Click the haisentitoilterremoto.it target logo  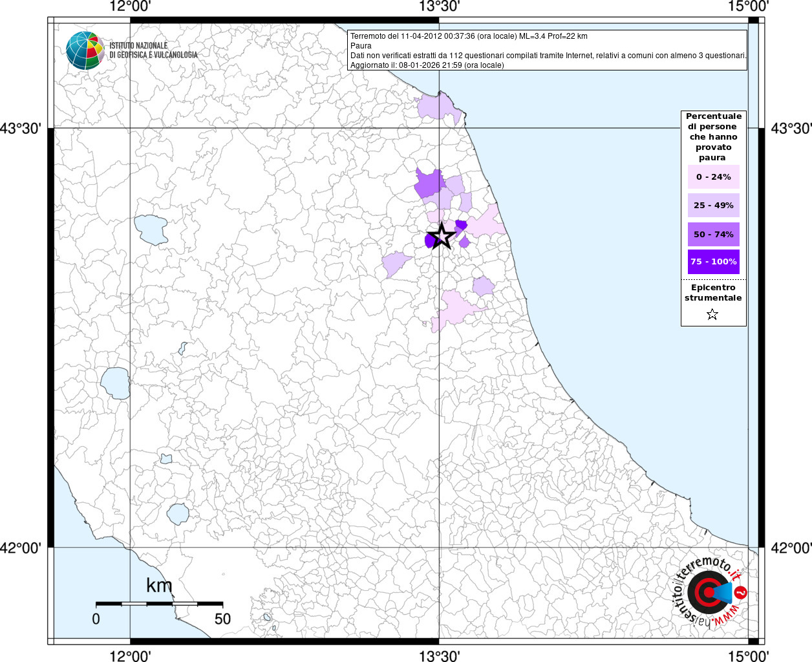point(709,592)
